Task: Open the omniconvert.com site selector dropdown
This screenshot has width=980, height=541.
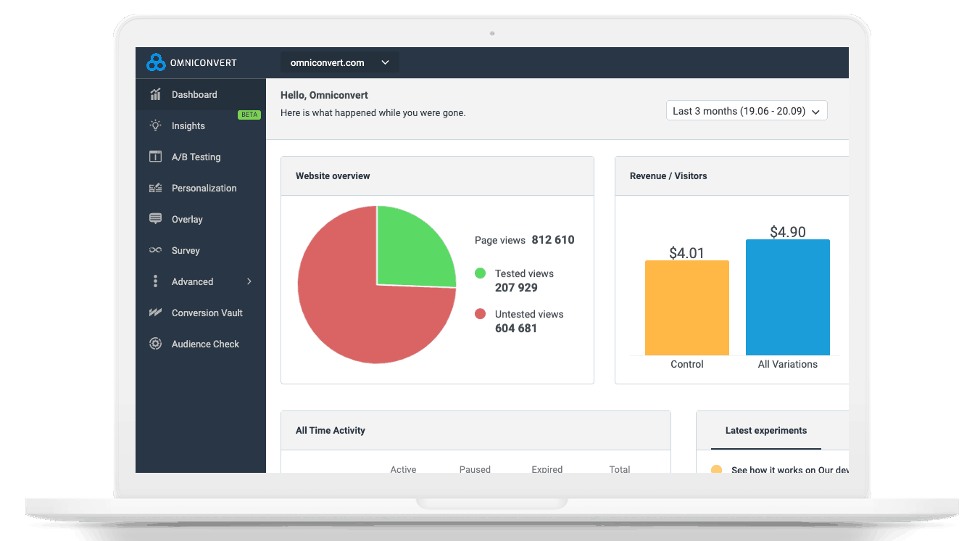Action: tap(339, 62)
